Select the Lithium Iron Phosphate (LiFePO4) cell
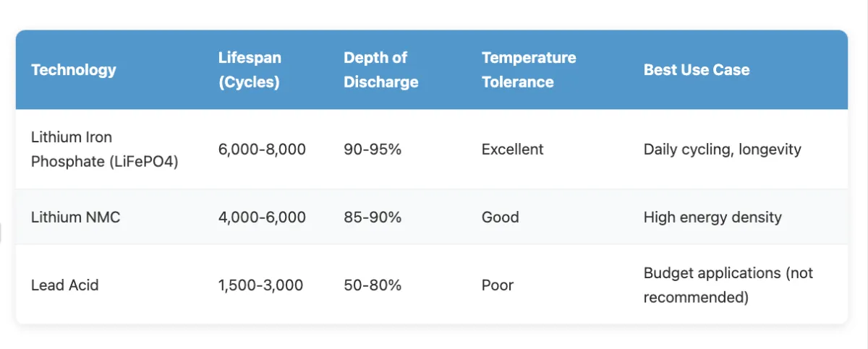Viewport: 868px width, 349px height. (104, 150)
